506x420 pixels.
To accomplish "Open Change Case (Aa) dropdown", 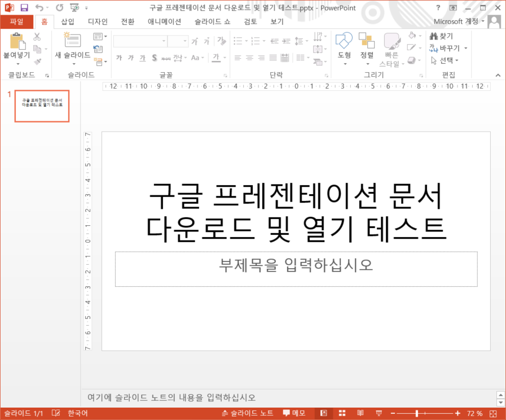I will pos(197,58).
